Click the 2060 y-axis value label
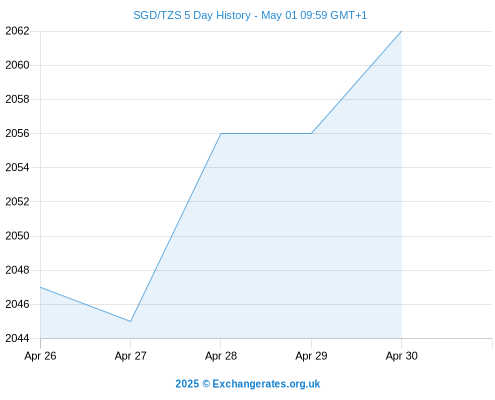This screenshot has height=400, width=495. coord(17,65)
